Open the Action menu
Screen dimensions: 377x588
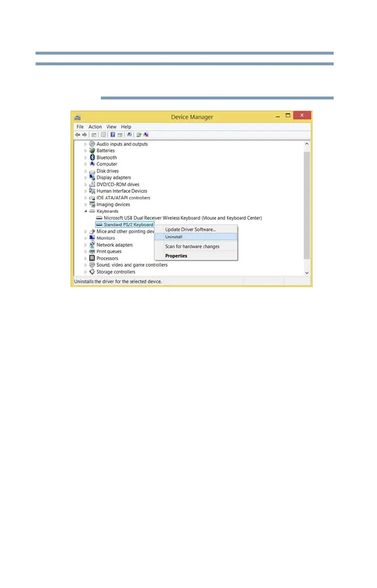click(x=95, y=127)
